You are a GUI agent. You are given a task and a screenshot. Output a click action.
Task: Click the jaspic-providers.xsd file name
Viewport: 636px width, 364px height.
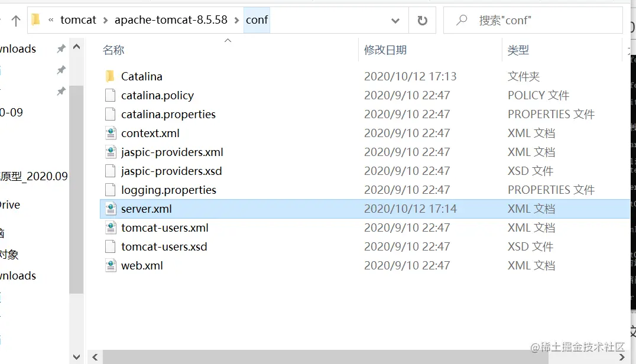(171, 171)
